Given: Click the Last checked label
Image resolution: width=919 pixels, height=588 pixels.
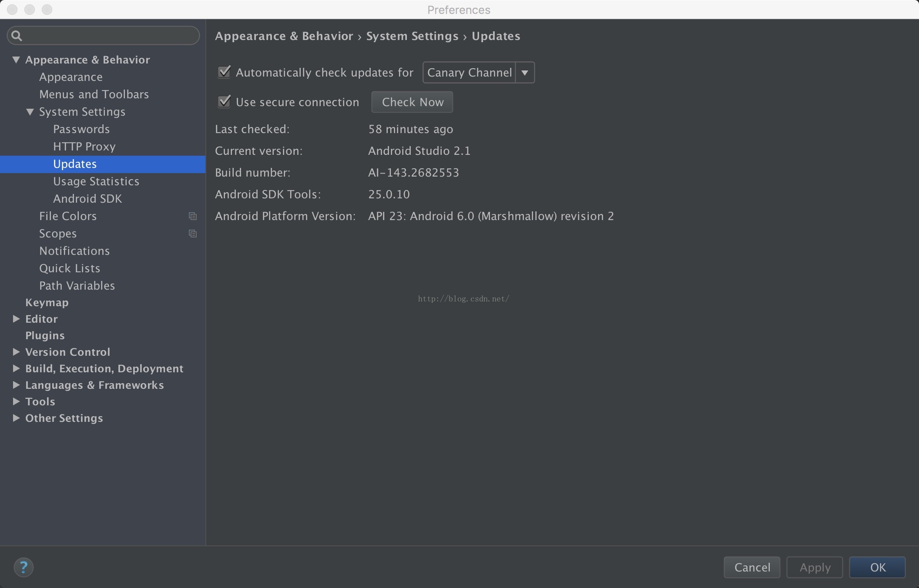Looking at the screenshot, I should click(252, 129).
